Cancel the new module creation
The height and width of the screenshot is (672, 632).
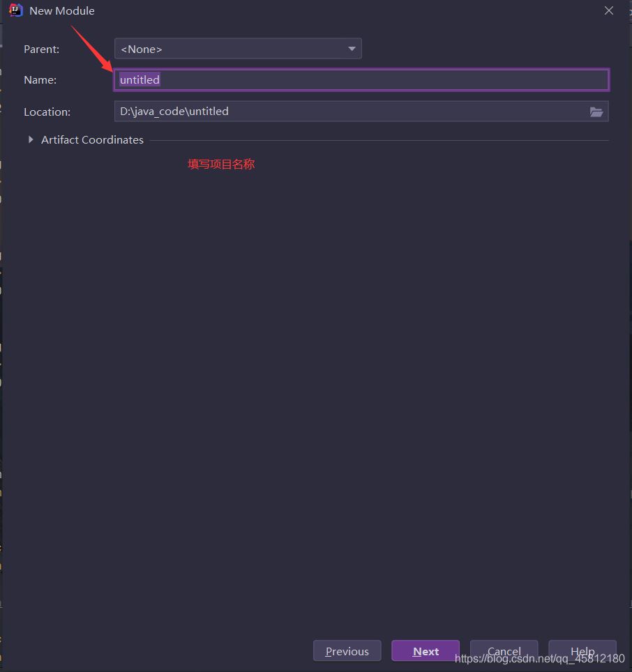click(504, 650)
